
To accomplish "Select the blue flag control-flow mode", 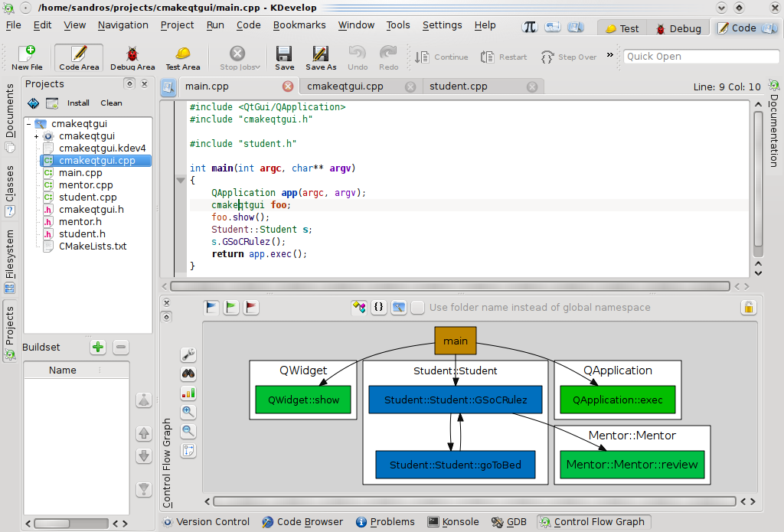I will tap(211, 306).
